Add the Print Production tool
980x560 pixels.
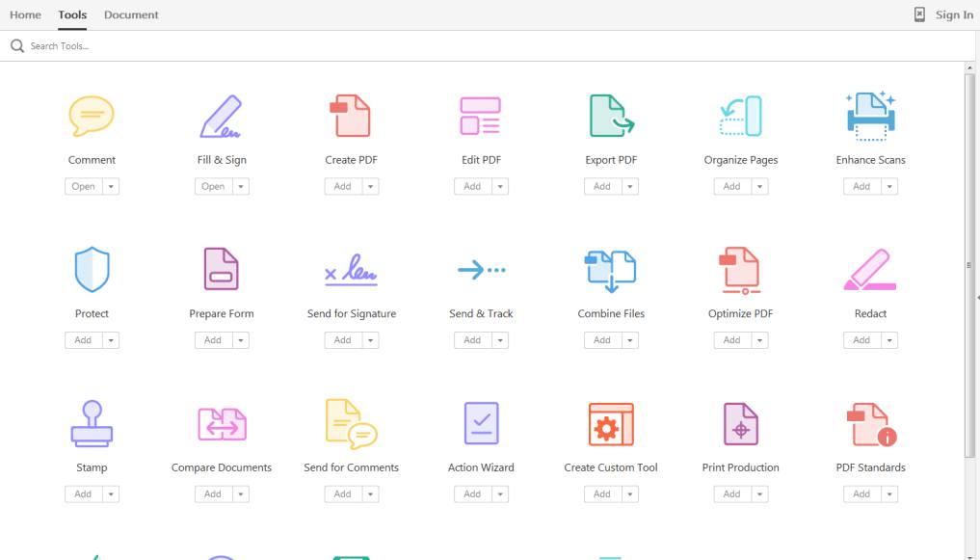coord(732,493)
